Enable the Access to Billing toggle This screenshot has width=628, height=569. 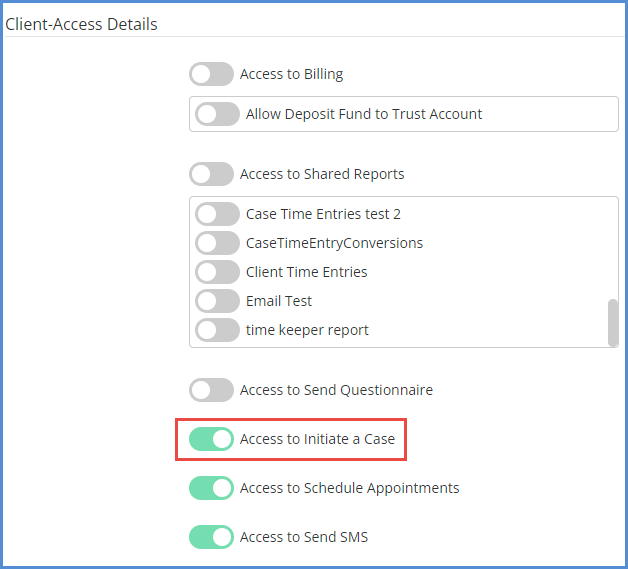[211, 74]
